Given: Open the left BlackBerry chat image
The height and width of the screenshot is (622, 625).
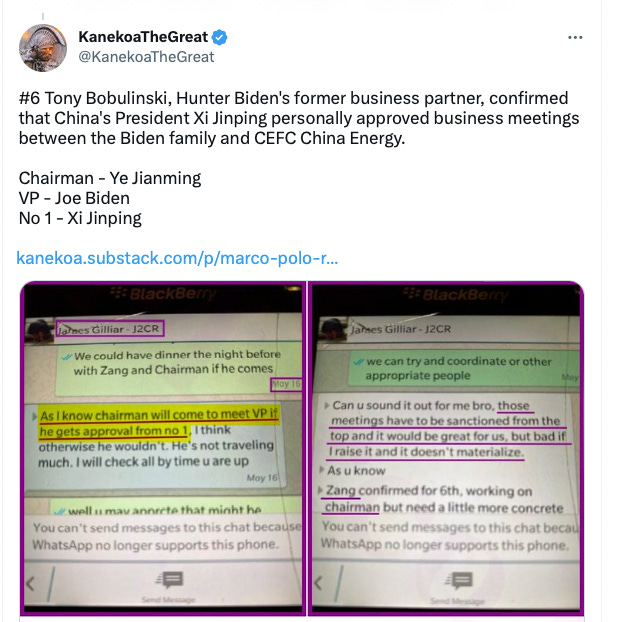Looking at the screenshot, I should 163,448.
